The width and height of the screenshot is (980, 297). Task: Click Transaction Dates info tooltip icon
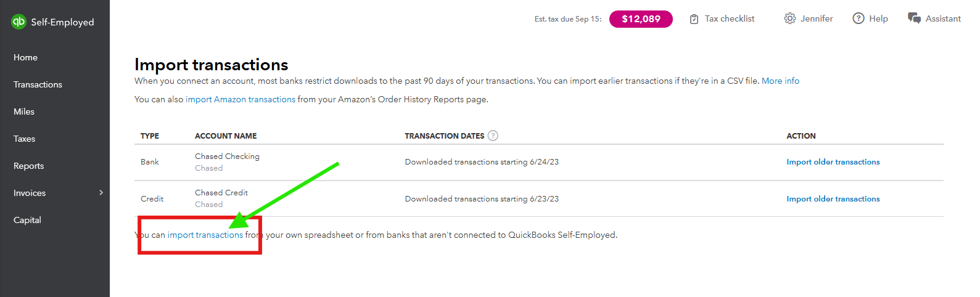point(493,136)
